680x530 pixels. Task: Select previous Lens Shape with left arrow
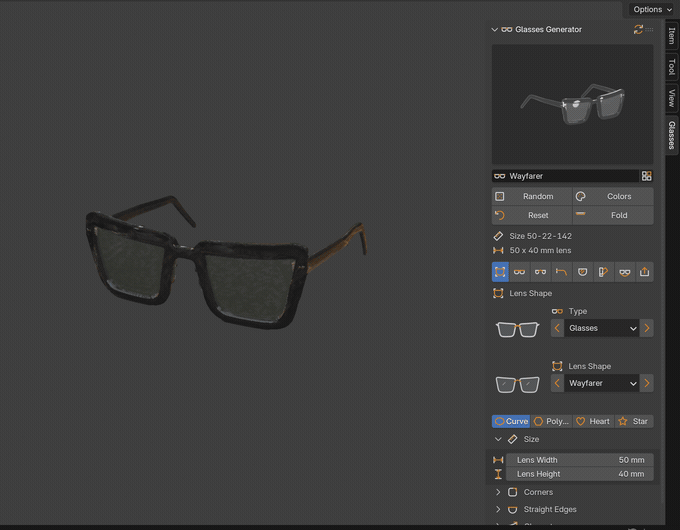[557, 383]
